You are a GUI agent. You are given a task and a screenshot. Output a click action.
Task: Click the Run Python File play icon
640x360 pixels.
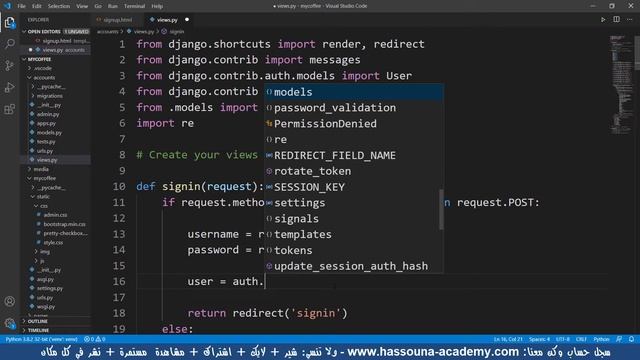click(603, 20)
